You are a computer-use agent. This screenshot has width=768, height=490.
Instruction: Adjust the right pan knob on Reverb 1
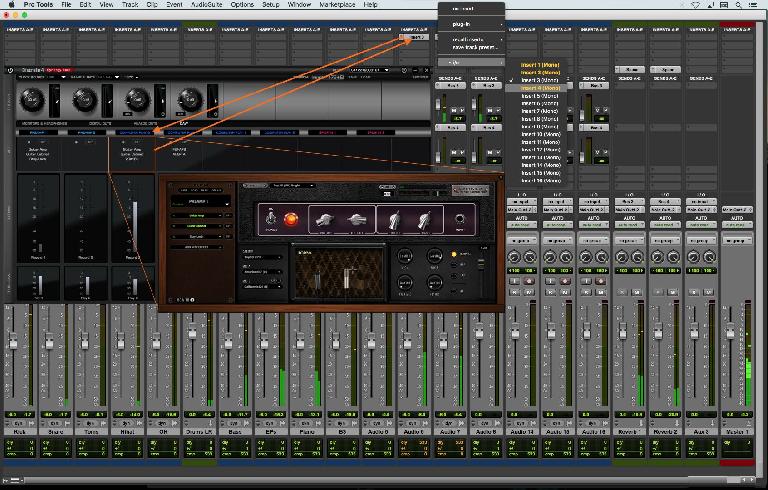coord(637,257)
